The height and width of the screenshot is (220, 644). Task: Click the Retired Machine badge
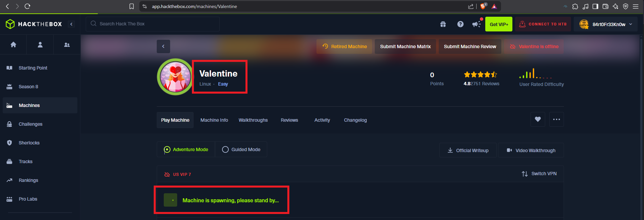click(344, 46)
